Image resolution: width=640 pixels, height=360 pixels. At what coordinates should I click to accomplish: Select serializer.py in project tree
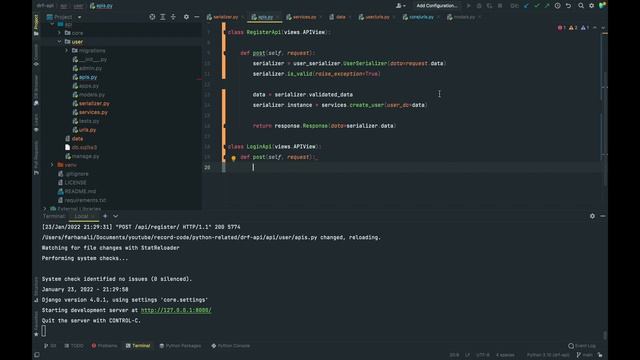pos(91,104)
